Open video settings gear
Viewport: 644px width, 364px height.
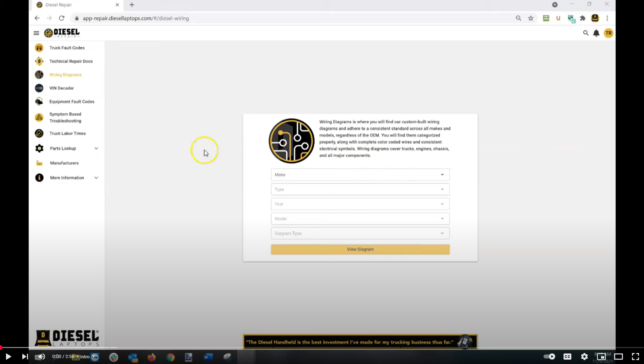tap(584, 357)
